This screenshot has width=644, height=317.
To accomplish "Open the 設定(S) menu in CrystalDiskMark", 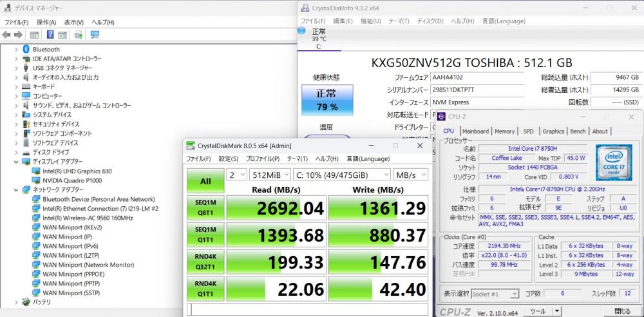I will [229, 158].
